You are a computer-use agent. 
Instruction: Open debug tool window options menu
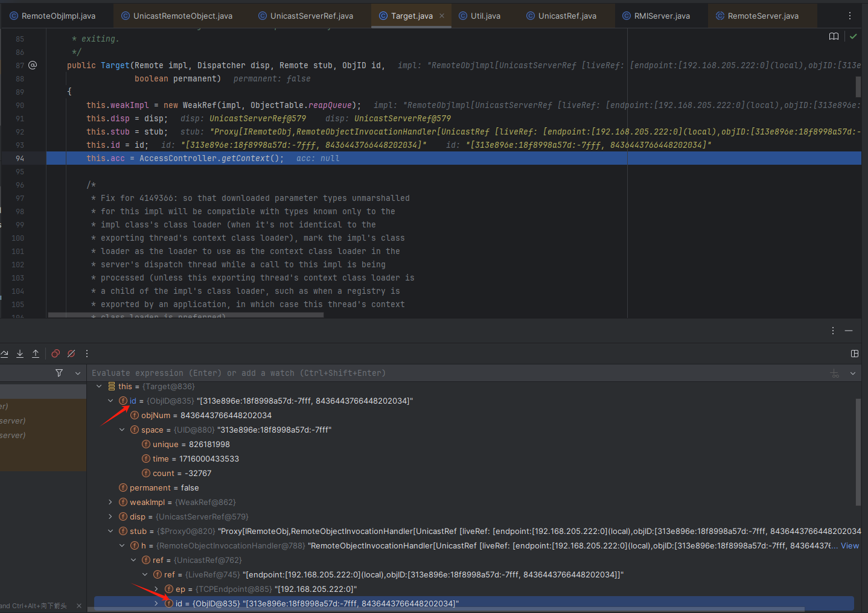(833, 331)
